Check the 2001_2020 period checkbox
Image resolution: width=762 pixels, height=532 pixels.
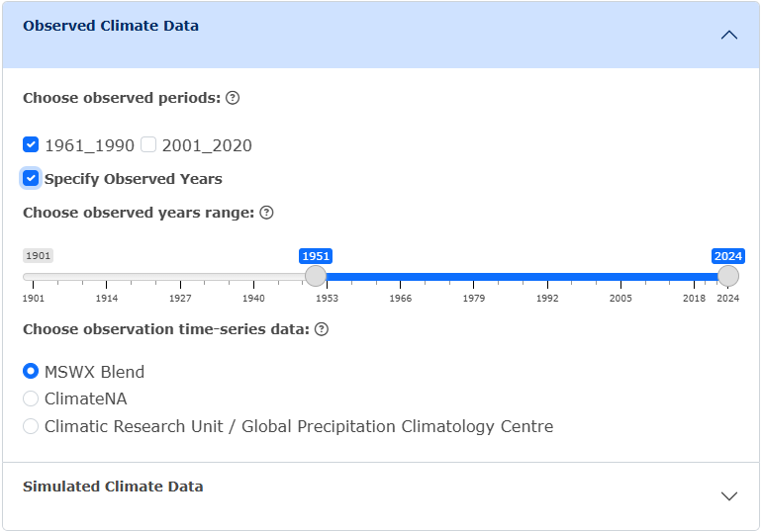[148, 144]
